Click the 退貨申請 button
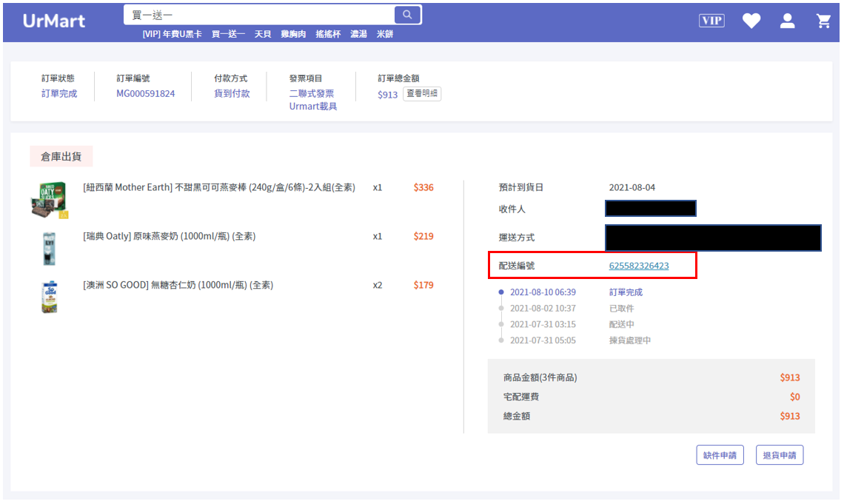The height and width of the screenshot is (504, 844). (x=780, y=455)
